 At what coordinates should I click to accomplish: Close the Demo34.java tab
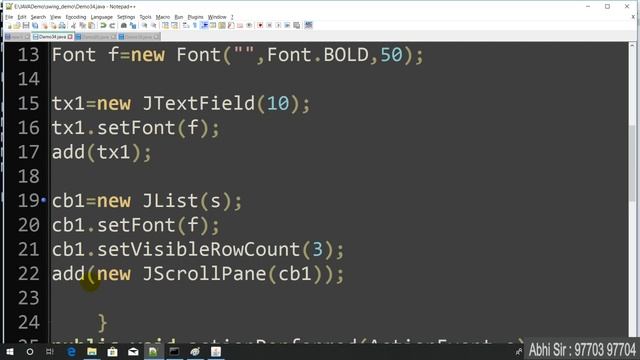click(70, 37)
